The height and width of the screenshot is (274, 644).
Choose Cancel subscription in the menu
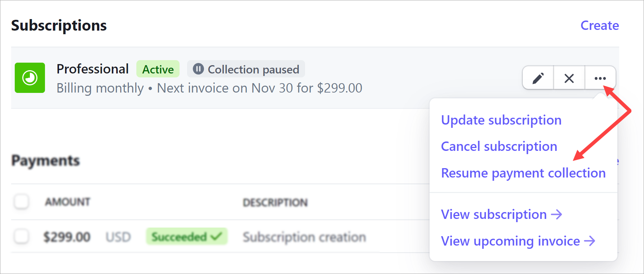tap(499, 147)
